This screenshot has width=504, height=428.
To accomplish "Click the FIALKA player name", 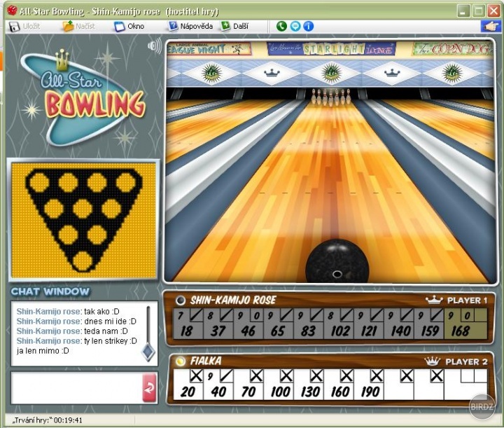I will coord(206,361).
